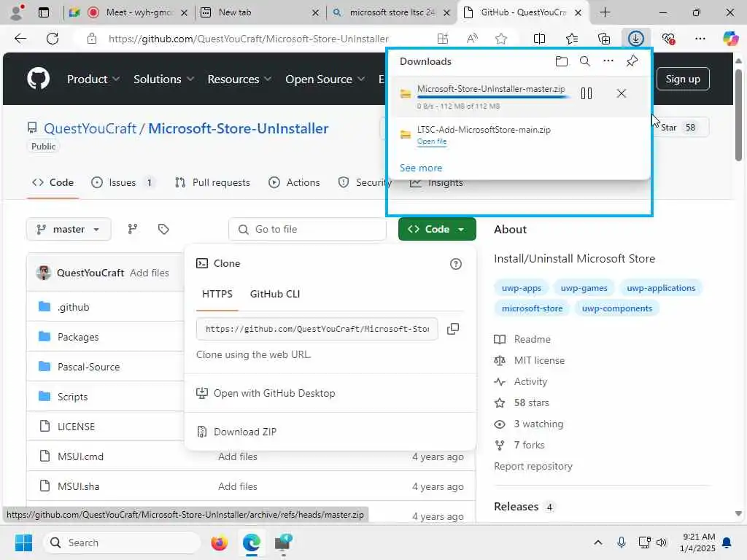The width and height of the screenshot is (747, 560).
Task: Go back to previous page
Action: [20, 39]
